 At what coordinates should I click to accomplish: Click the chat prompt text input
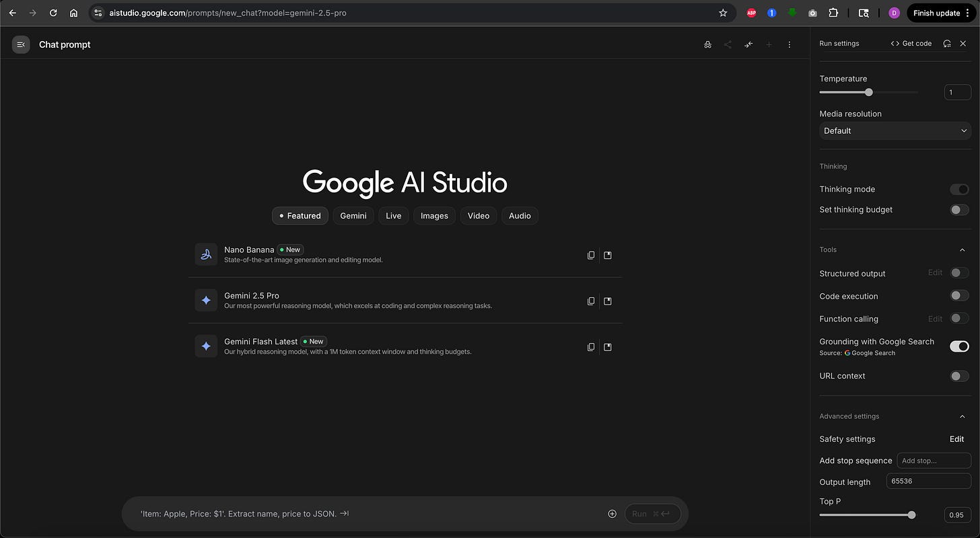(367, 514)
